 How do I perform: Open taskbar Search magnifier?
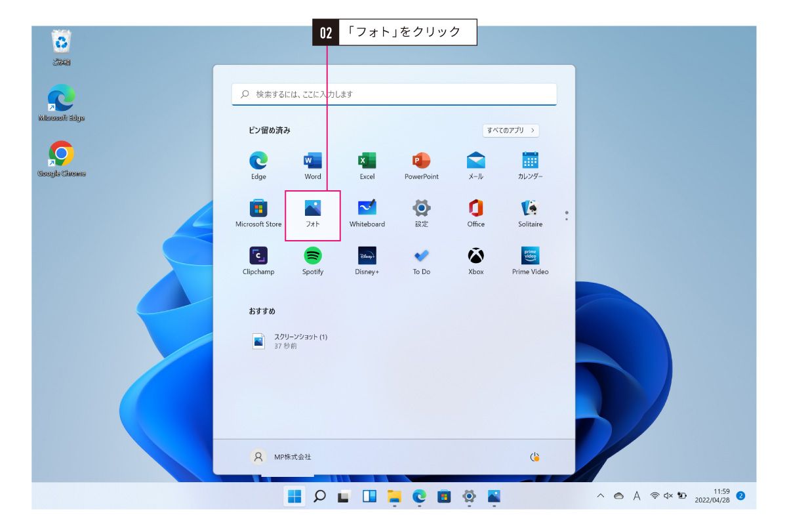pyautogui.click(x=319, y=497)
